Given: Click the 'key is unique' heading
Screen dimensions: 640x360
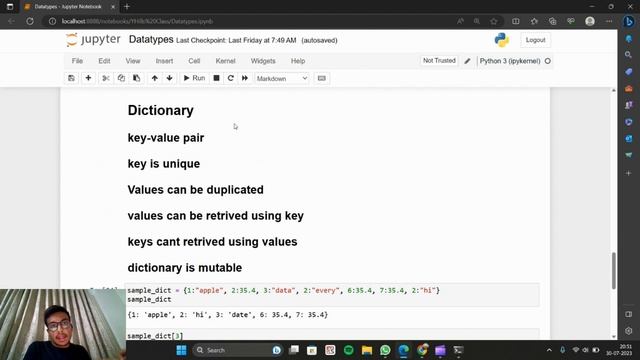Looking at the screenshot, I should [164, 164].
